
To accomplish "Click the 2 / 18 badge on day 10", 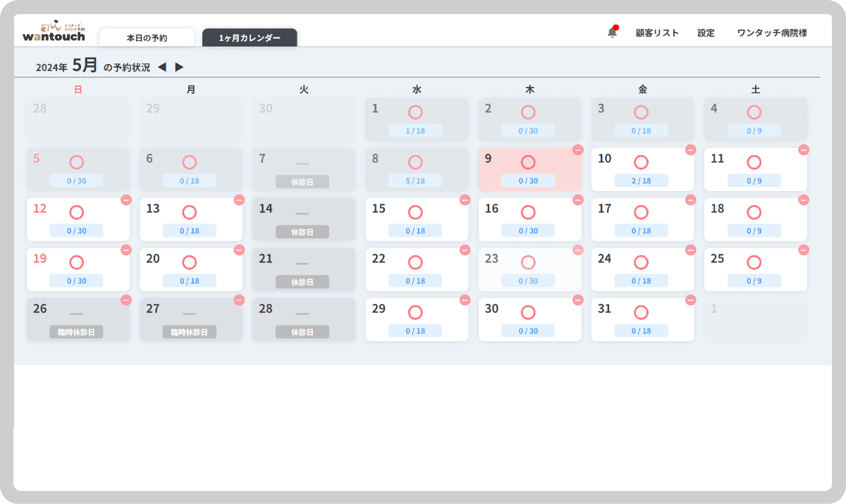I will 641,180.
